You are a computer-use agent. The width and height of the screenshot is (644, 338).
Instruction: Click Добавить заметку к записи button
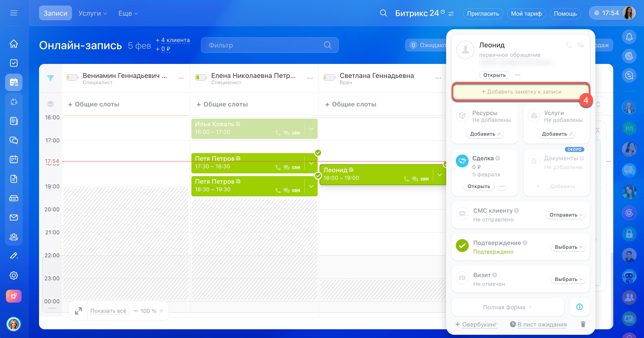tap(521, 92)
